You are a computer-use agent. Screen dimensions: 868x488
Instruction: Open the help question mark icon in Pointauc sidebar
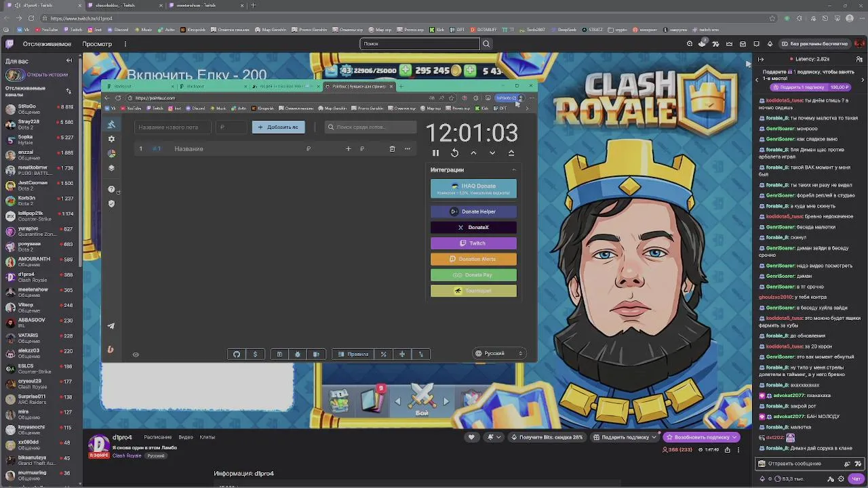[x=111, y=189]
